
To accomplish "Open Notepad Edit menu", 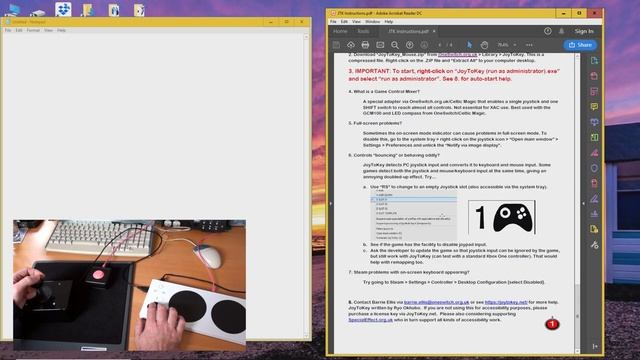I will coord(19,30).
